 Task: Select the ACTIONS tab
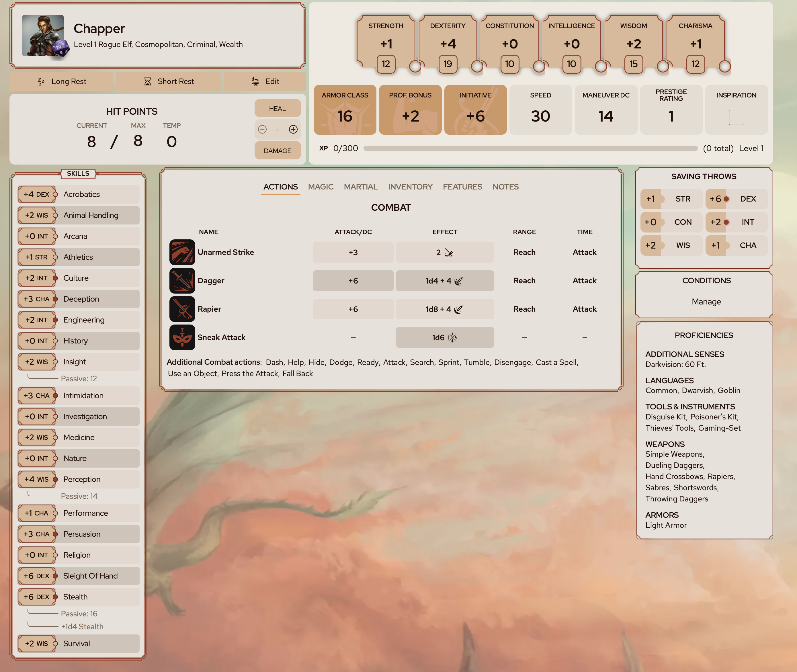click(x=281, y=187)
